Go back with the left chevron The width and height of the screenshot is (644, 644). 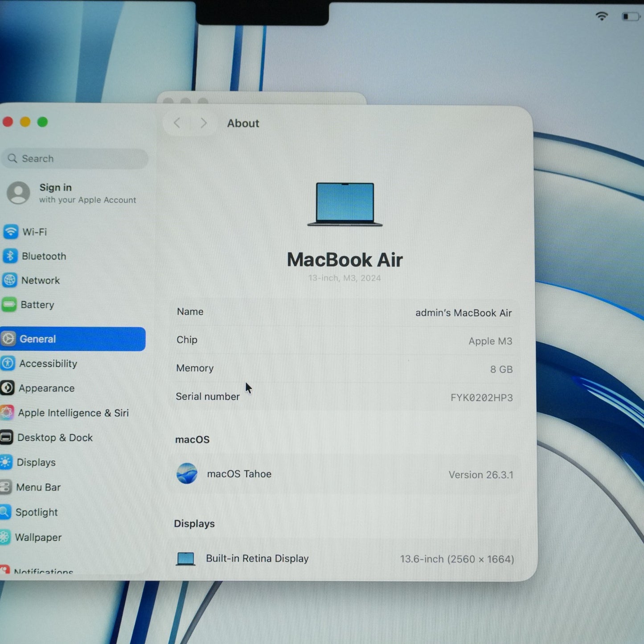coord(177,123)
